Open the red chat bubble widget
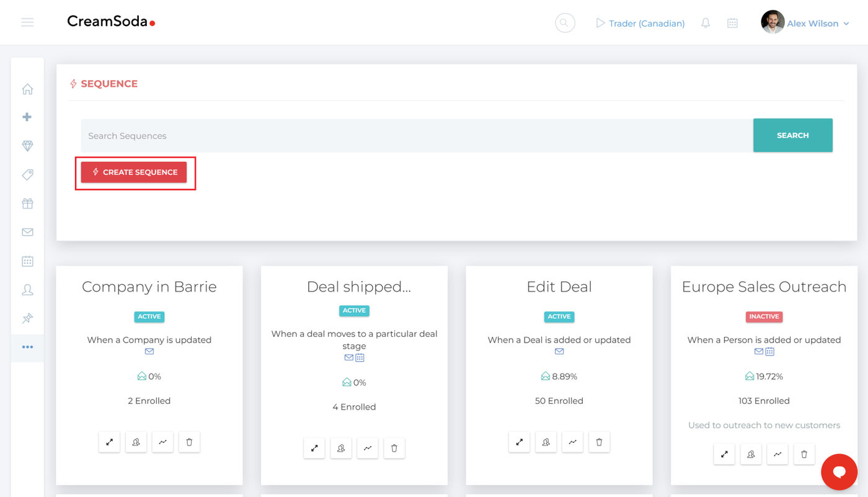This screenshot has height=497, width=868. (x=839, y=472)
